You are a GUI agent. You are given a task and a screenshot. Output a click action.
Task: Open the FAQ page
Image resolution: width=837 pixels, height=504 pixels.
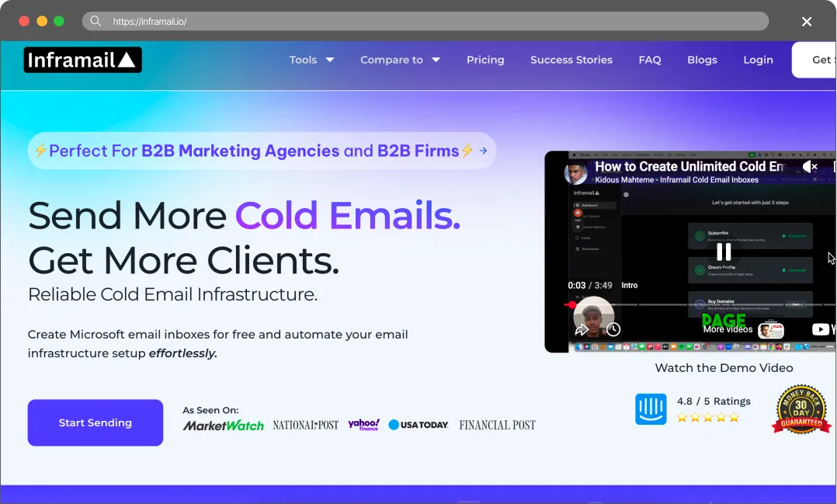650,60
